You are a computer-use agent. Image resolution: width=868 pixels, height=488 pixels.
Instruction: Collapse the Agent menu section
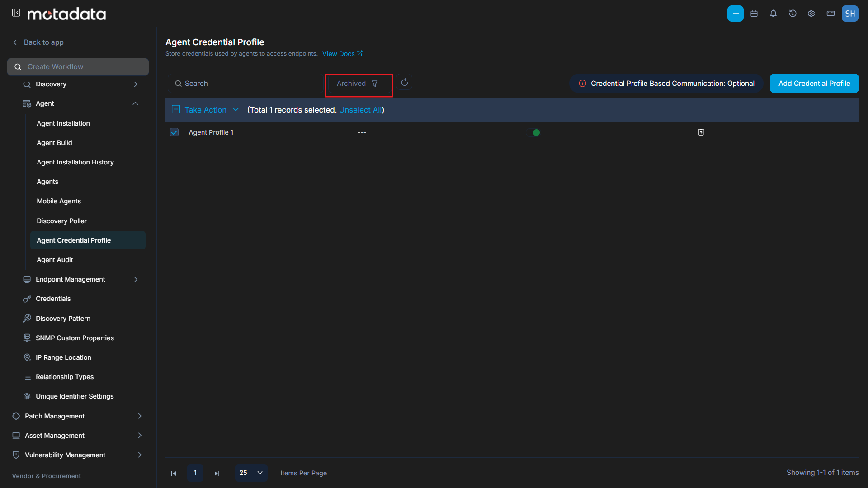pos(135,103)
